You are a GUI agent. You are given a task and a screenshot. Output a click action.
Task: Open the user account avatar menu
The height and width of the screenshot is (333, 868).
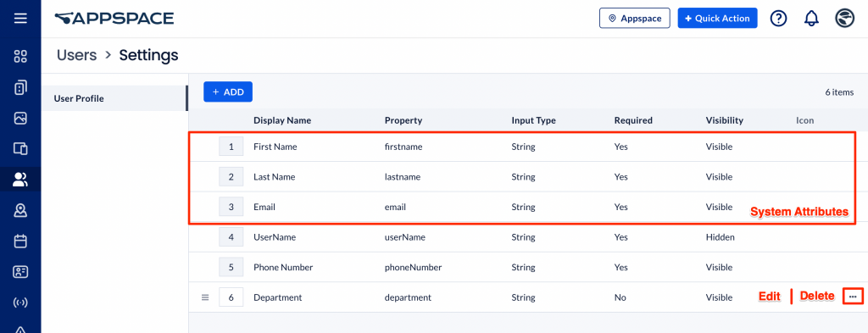843,19
